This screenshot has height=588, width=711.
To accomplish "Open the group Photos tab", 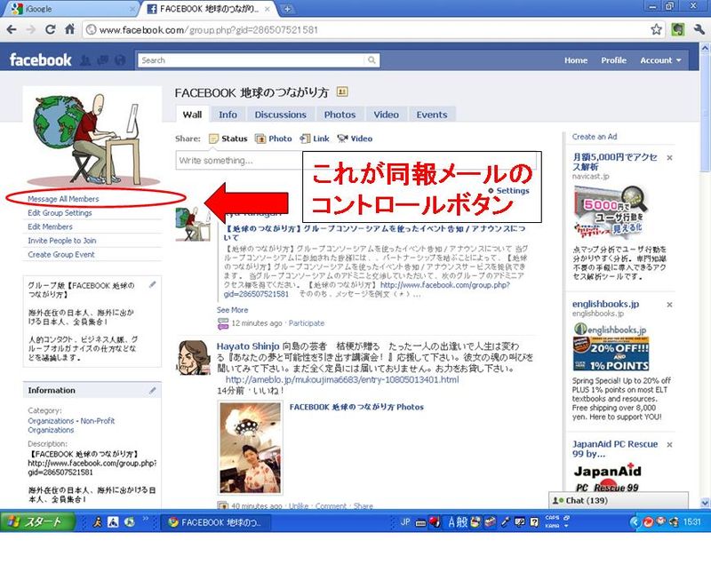I will click(x=340, y=115).
